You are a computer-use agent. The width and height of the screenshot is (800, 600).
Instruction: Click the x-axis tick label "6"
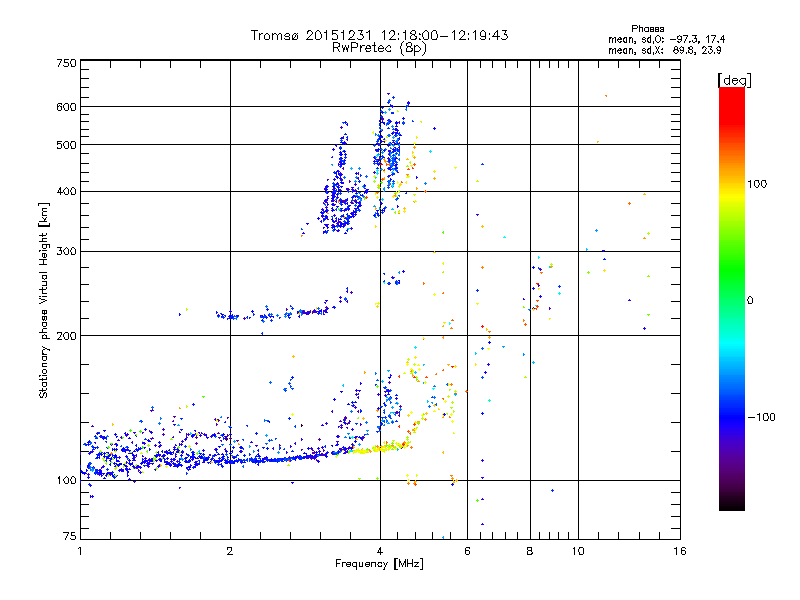[467, 551]
